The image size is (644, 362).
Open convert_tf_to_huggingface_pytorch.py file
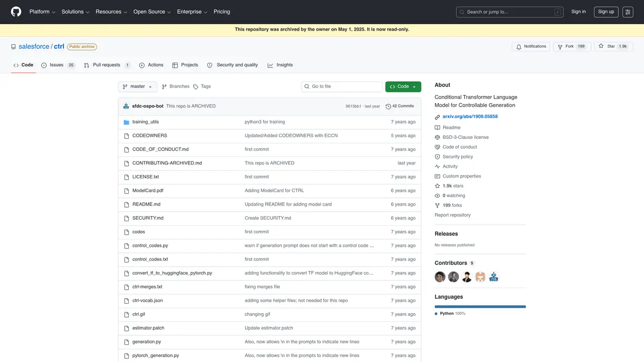point(172,274)
